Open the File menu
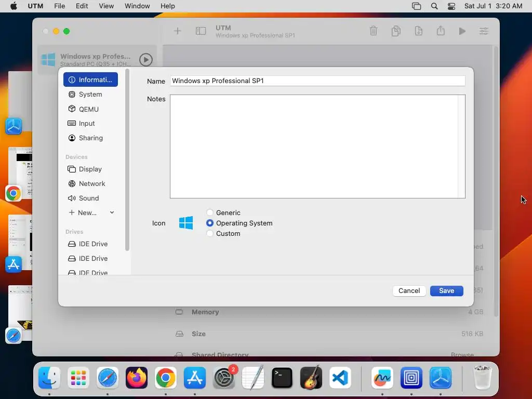This screenshot has height=399, width=532. 59,6
